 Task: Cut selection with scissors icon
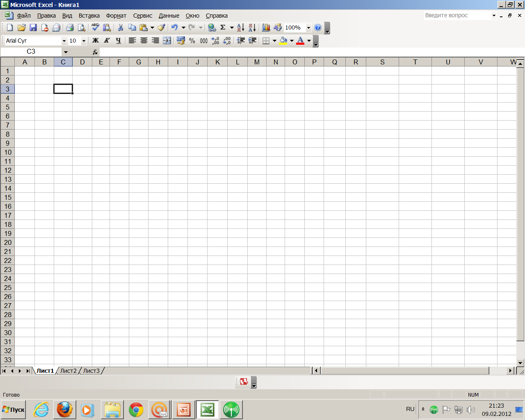pyautogui.click(x=121, y=27)
